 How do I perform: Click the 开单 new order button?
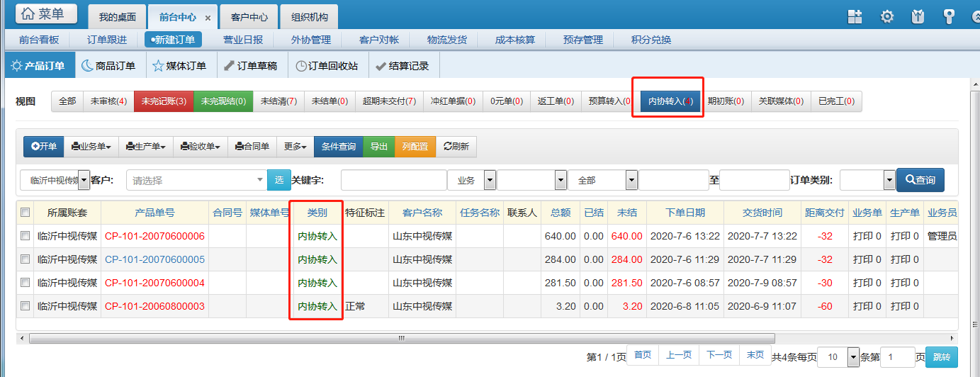44,147
